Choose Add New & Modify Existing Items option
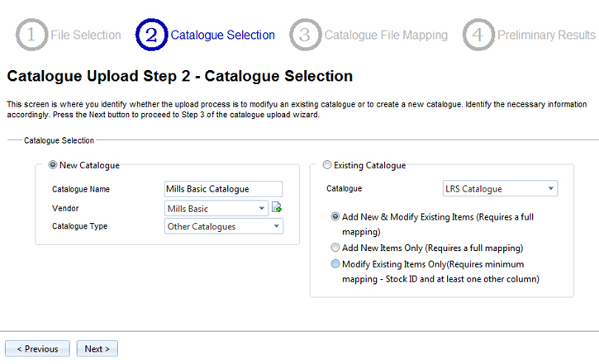Image resolution: width=599 pixels, height=364 pixels. tap(335, 216)
